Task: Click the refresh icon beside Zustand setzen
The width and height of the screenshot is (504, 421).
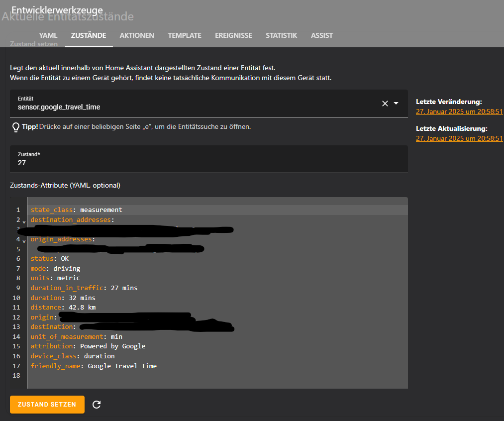Action: tap(97, 405)
